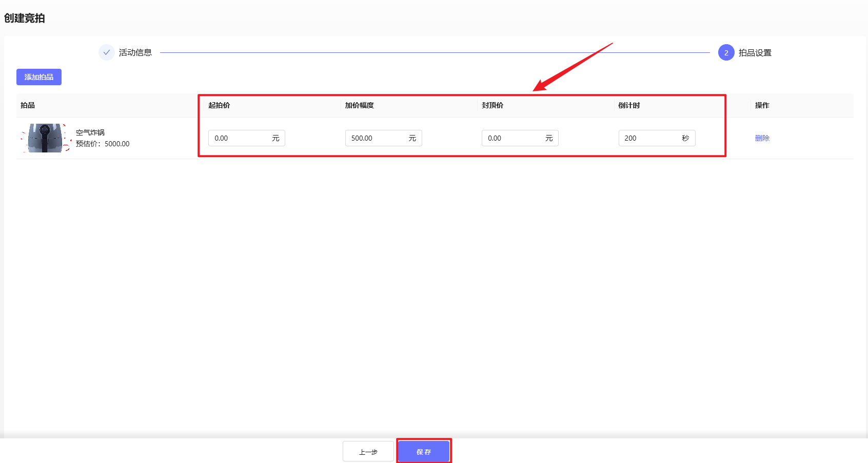This screenshot has height=463, width=868.
Task: Select the 拍品设置 step label
Action: (x=755, y=52)
